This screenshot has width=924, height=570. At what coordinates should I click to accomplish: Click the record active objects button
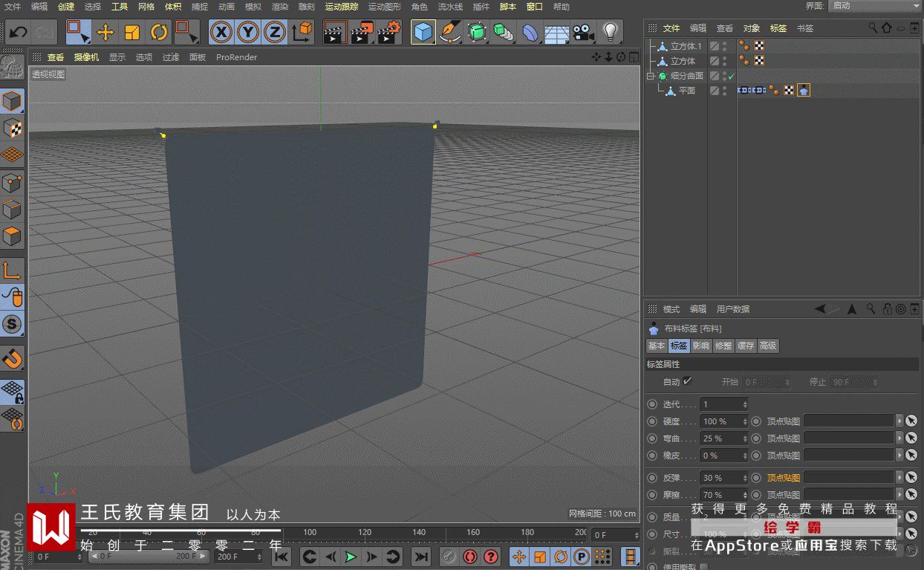[x=449, y=557]
